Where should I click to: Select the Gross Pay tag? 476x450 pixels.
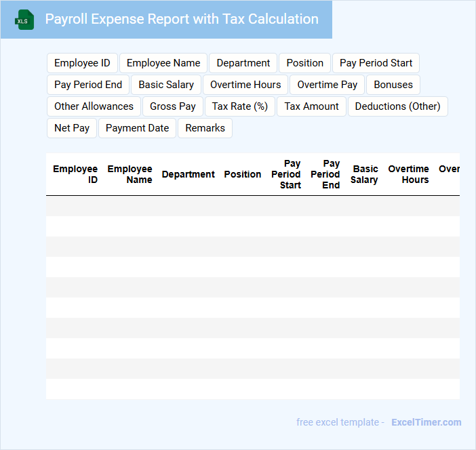pos(173,106)
